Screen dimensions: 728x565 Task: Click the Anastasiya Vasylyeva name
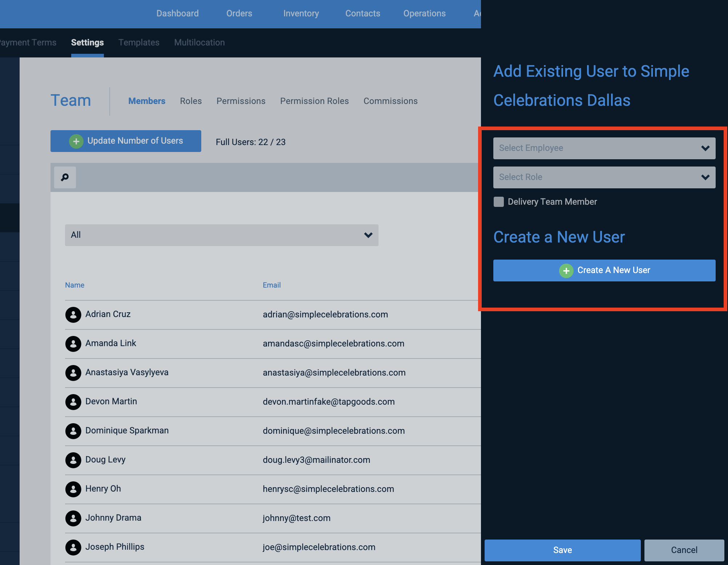[127, 372]
